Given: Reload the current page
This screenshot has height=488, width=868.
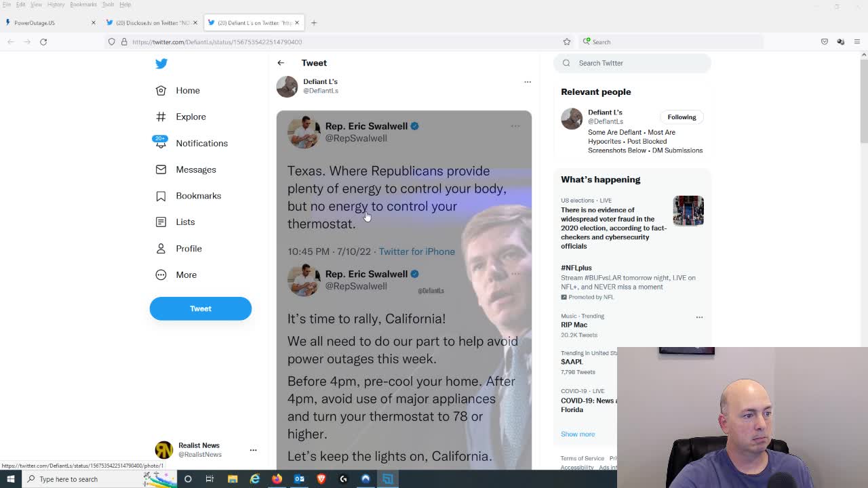Looking at the screenshot, I should (x=43, y=42).
